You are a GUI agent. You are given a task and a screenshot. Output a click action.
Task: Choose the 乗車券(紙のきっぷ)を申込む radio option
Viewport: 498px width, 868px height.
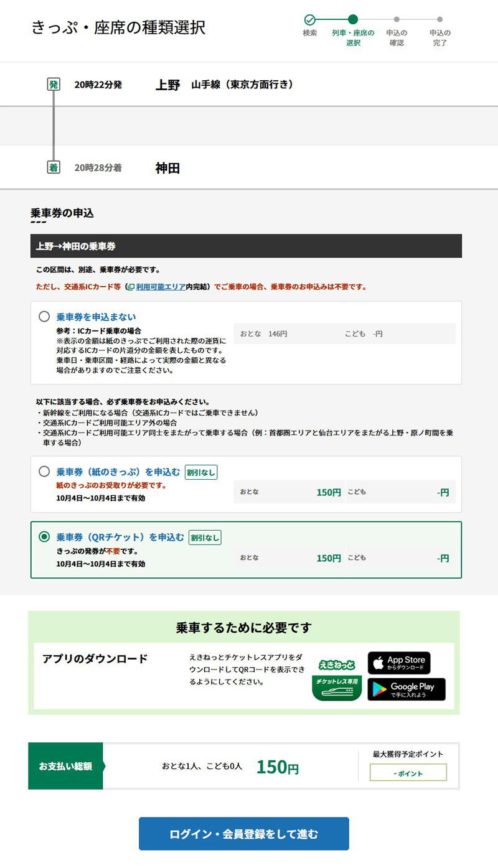(44, 472)
